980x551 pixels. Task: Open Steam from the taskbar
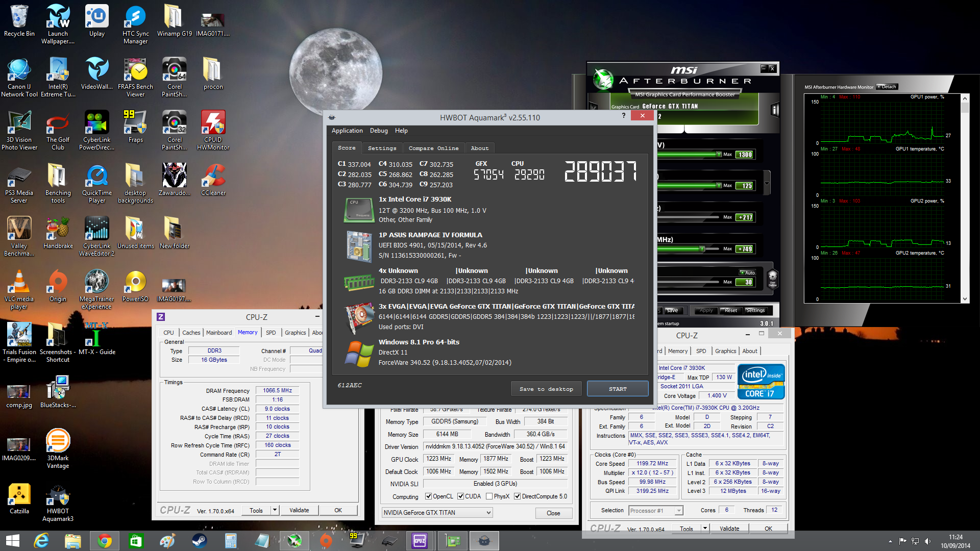pos(199,540)
